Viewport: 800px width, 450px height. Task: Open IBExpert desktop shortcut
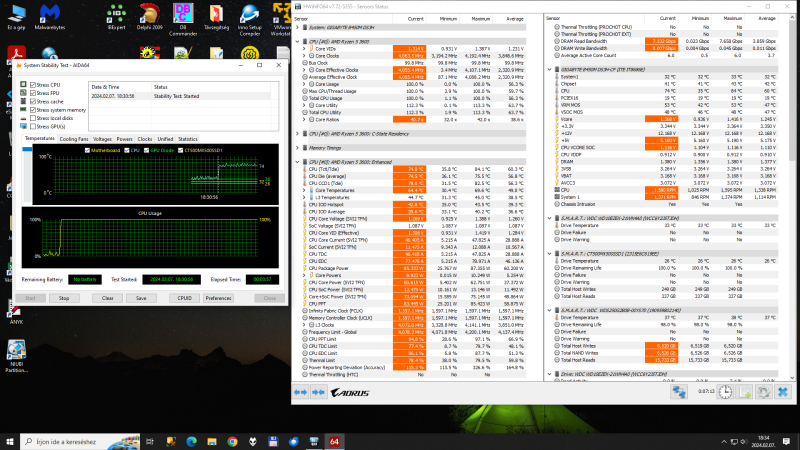coord(116,17)
